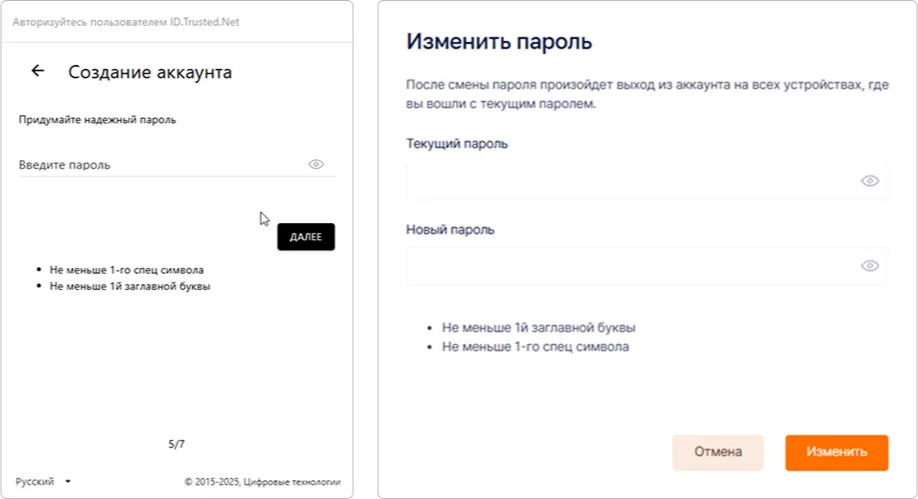Show password in Введите пароль field

pos(316,164)
